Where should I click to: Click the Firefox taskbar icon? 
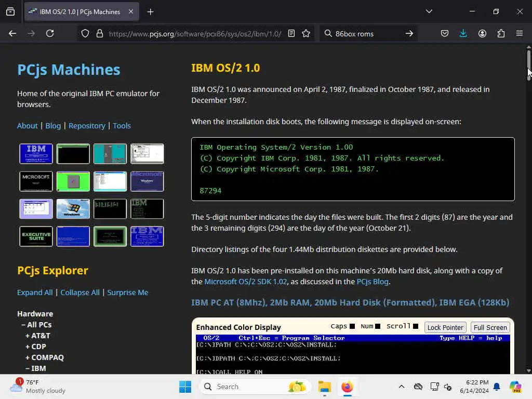click(x=347, y=387)
